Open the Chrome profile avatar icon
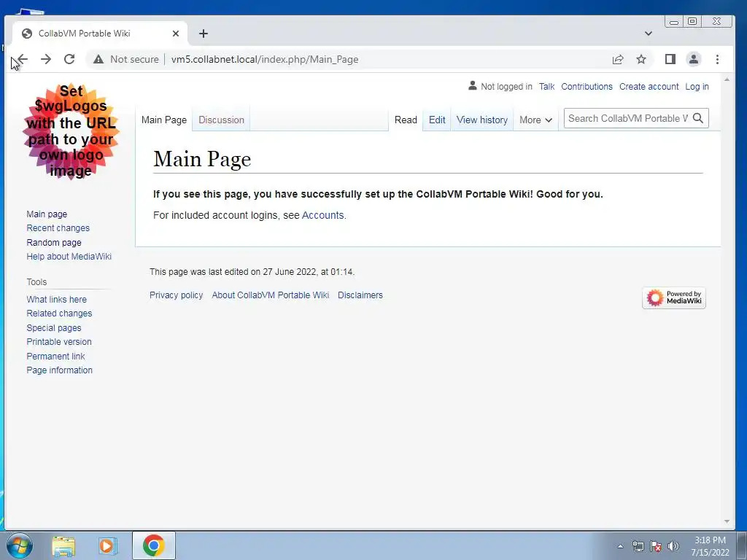The width and height of the screenshot is (747, 560). click(x=694, y=59)
